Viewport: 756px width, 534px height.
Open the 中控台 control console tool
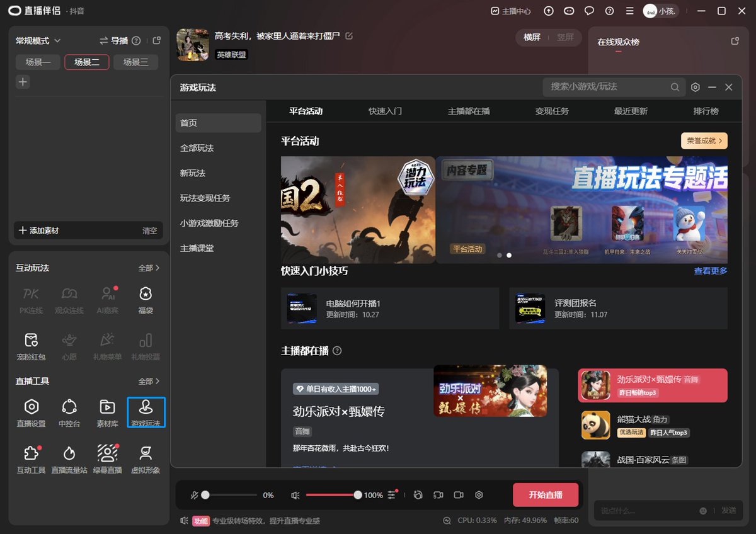pos(69,412)
